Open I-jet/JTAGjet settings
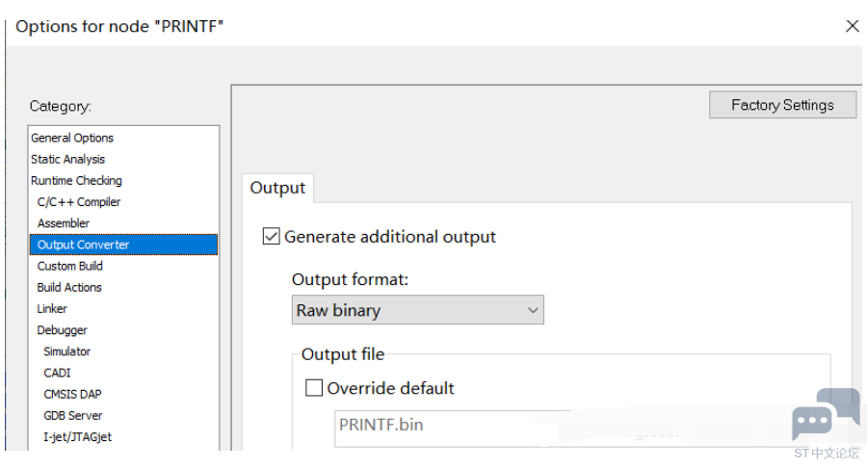The image size is (868, 468). 77,436
